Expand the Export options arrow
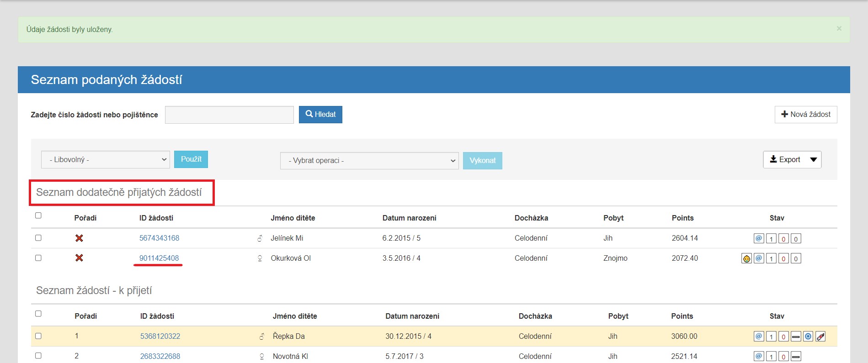 point(814,159)
